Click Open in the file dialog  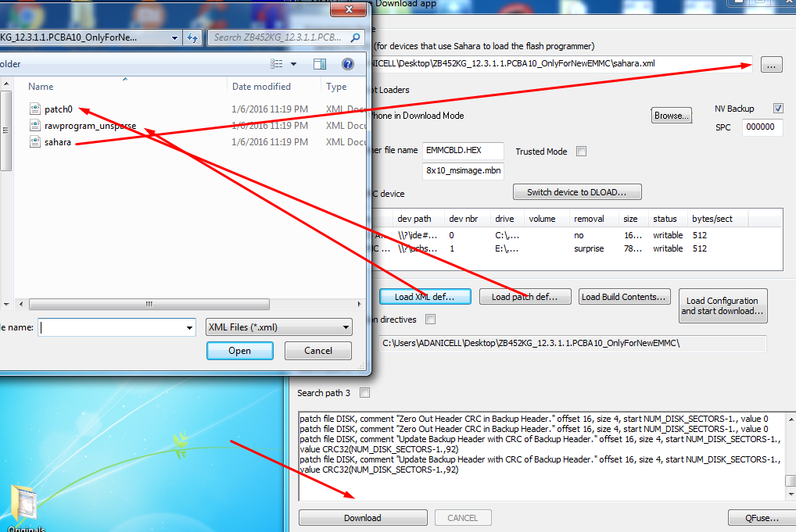coord(239,351)
